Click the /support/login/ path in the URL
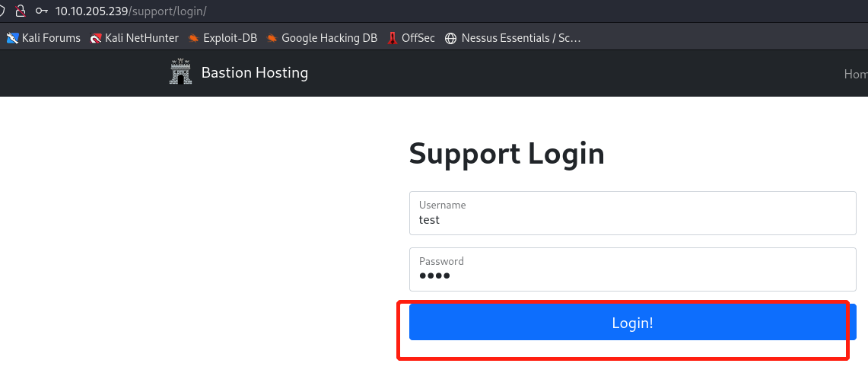Screen dimensions: 868x376 167,11
